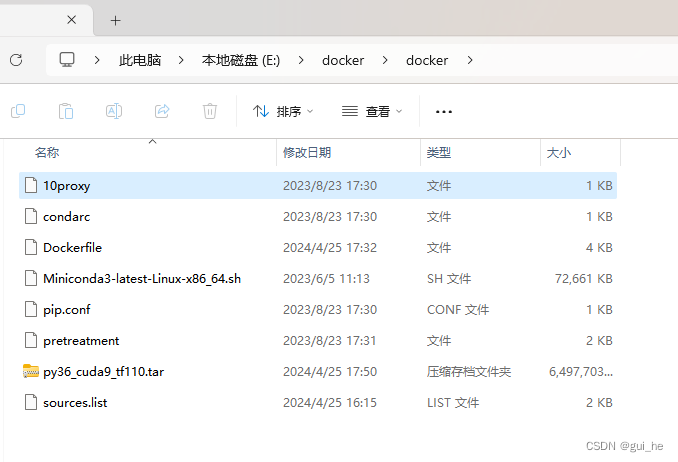This screenshot has width=678, height=462.
Task: Click the SH 文件 type cell
Action: 449,279
